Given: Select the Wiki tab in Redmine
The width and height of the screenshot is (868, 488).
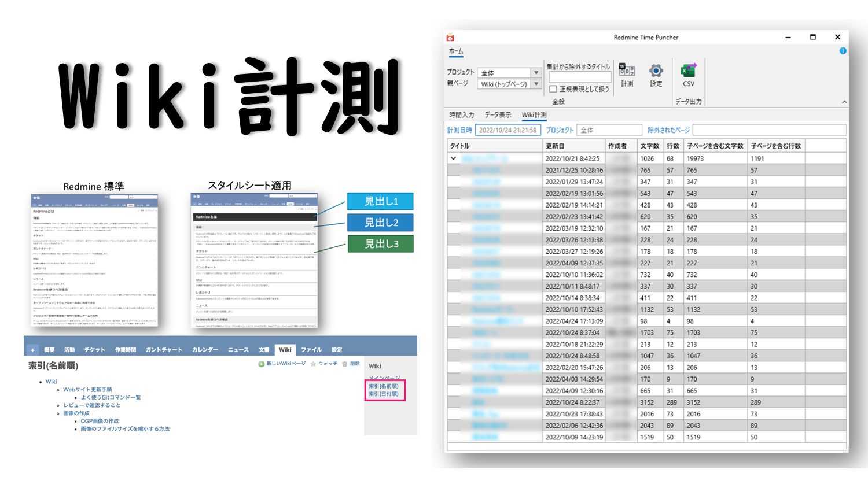Looking at the screenshot, I should click(285, 350).
